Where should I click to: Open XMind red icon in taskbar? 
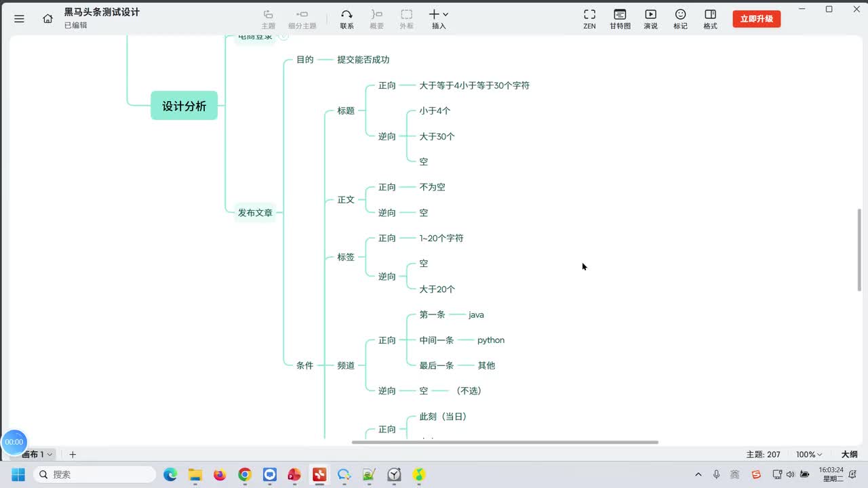(319, 474)
